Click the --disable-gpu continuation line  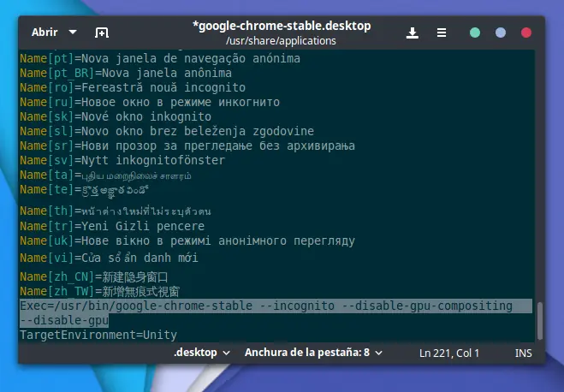64,320
